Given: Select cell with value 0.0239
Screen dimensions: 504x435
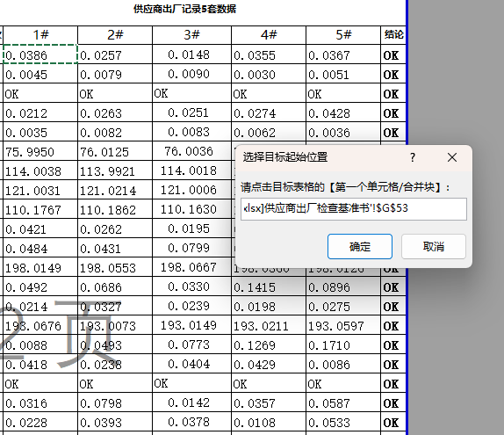Looking at the screenshot, I should (x=191, y=305).
